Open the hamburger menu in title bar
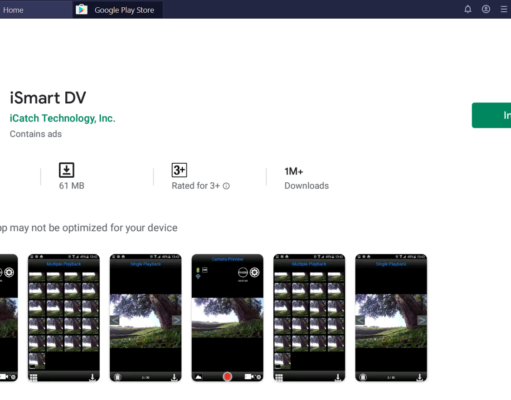The width and height of the screenshot is (511, 400). pos(504,9)
